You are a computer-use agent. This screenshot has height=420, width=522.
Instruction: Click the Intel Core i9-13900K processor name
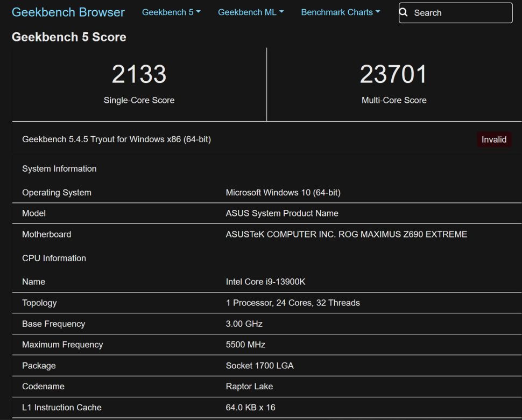point(265,282)
